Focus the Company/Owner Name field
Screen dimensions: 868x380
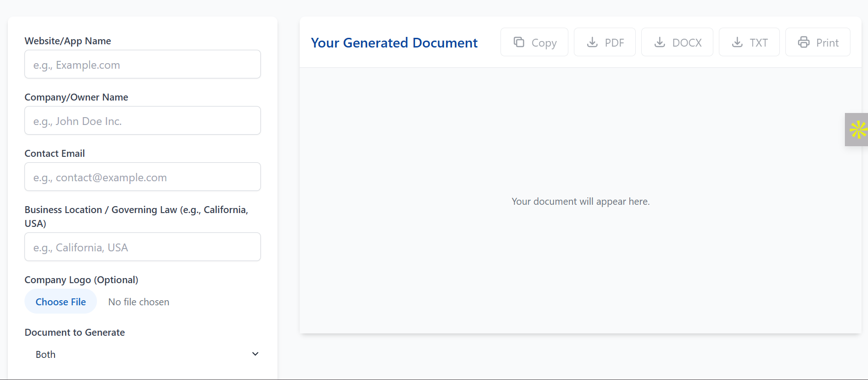coord(143,121)
